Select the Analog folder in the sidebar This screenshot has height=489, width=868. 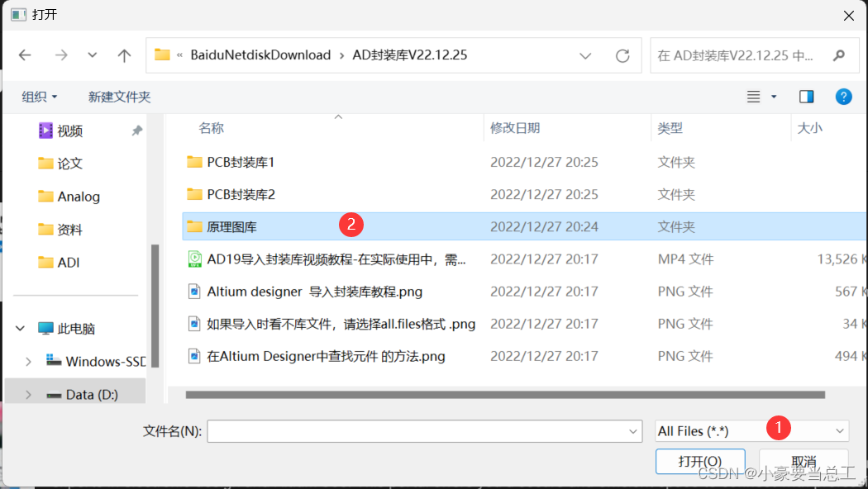pos(77,196)
